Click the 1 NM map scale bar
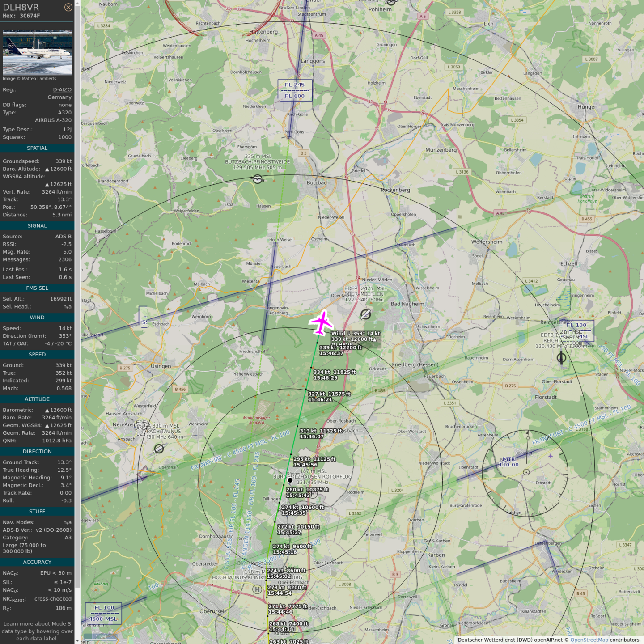 pos(101,636)
